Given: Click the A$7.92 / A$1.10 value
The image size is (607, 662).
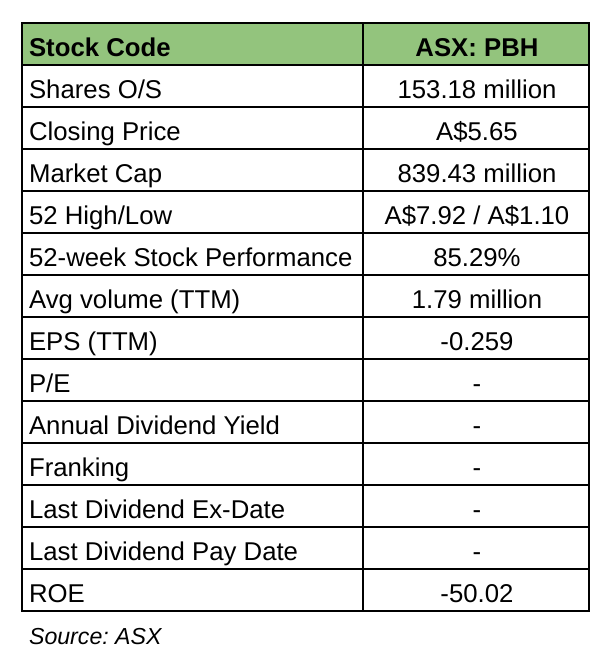Looking at the screenshot, I should 476,215.
